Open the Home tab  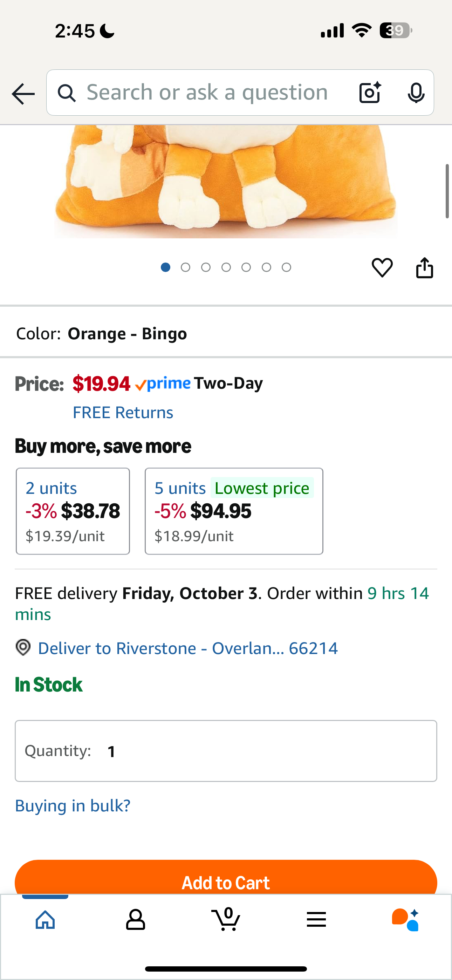click(x=45, y=920)
